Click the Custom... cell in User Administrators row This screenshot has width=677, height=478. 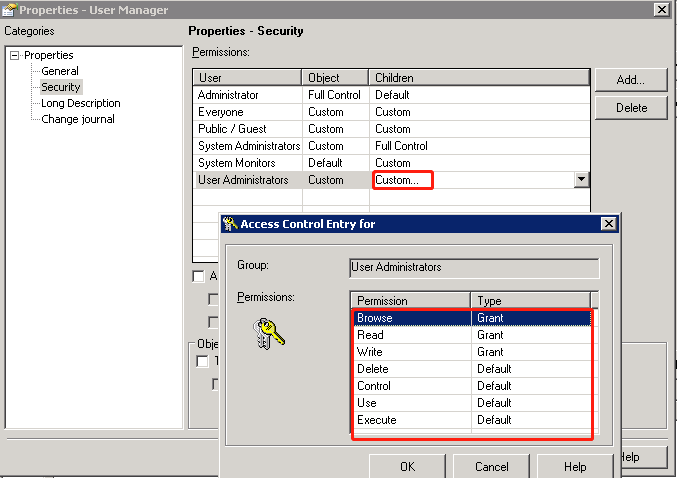click(x=402, y=180)
